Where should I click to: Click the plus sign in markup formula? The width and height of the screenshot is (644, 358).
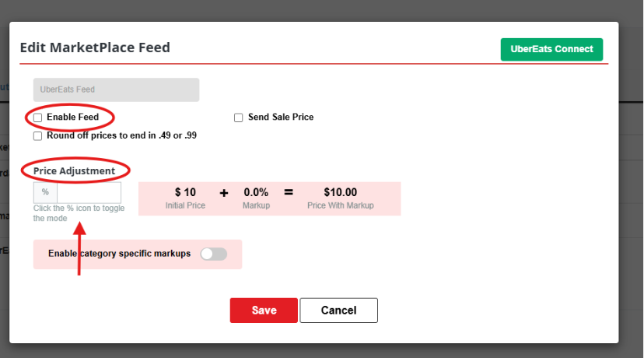coord(224,193)
